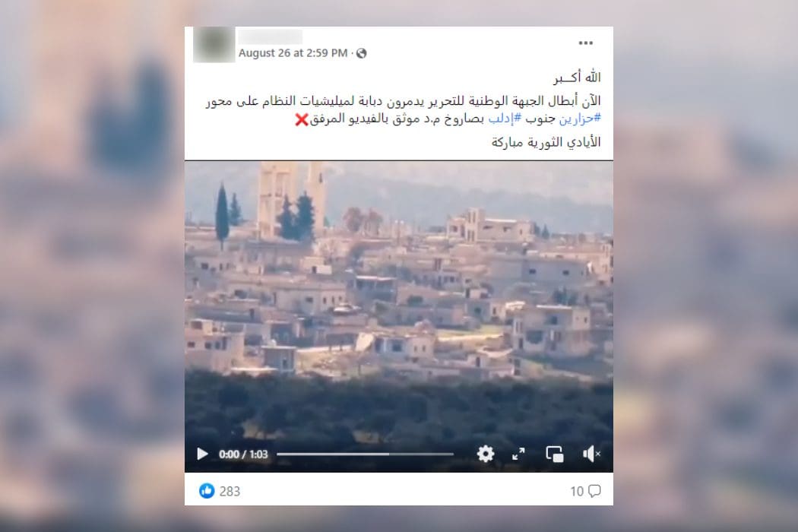Click the video thumbnail of the town

pyautogui.click(x=398, y=300)
